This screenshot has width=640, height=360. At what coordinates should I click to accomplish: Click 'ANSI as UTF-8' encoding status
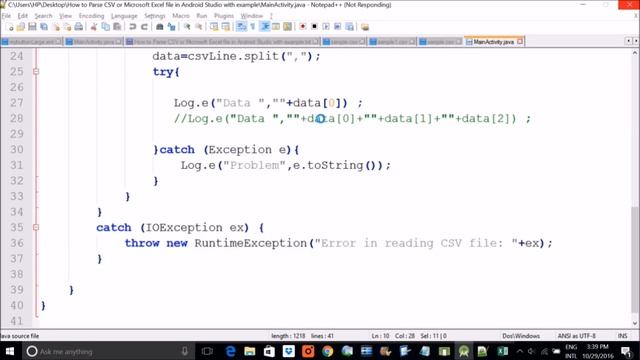[576, 336]
